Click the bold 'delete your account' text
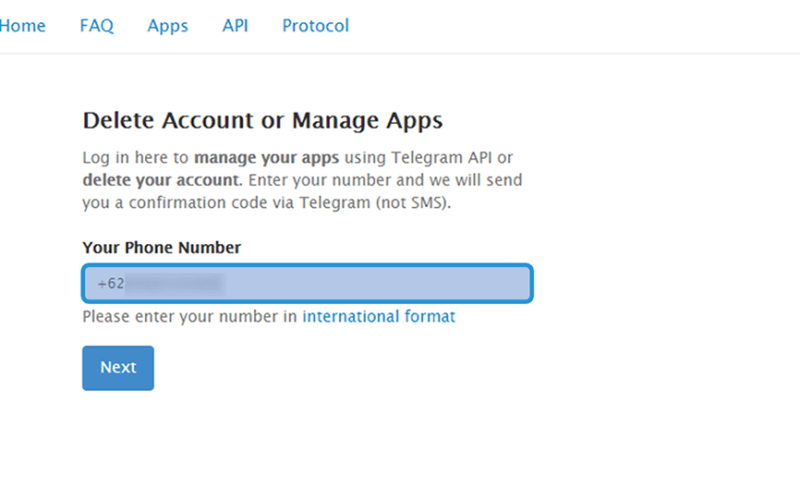Image resolution: width=800 pixels, height=500 pixels. tap(161, 180)
